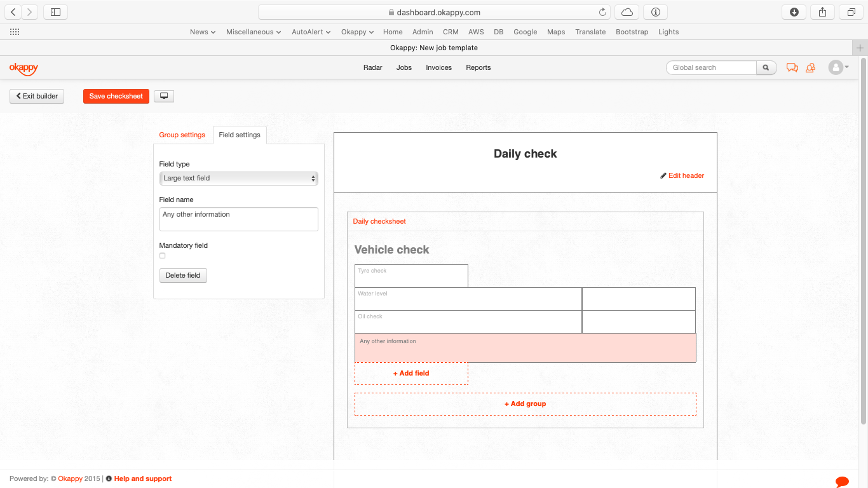This screenshot has height=488, width=868.
Task: Focus the Global search input
Action: (x=712, y=67)
